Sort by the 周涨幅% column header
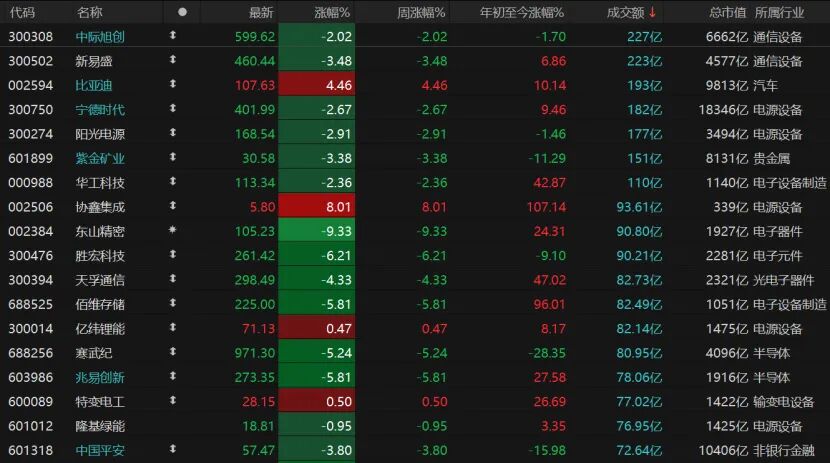The height and width of the screenshot is (463, 830). [421, 12]
